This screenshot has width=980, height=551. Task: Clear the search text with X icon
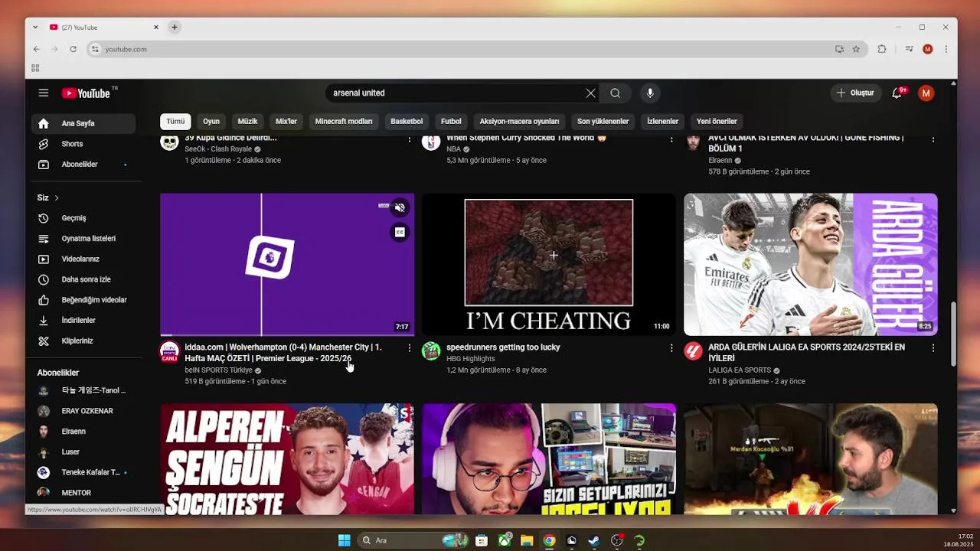(x=590, y=93)
